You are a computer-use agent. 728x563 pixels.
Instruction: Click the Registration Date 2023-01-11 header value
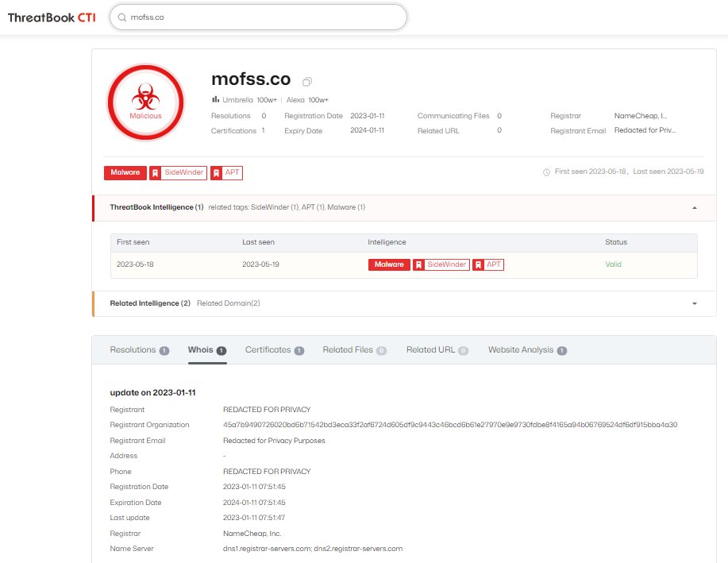click(368, 116)
